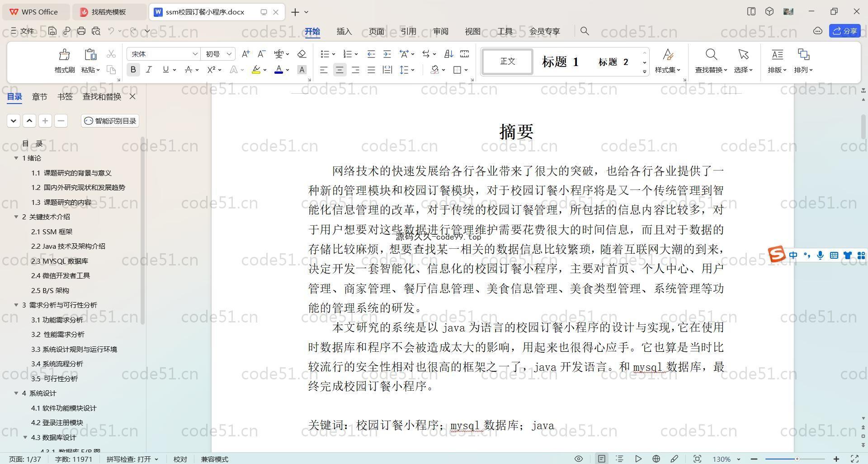Screen dimensions: 868x464
Task: Apply the 标题 1 style
Action: 560,62
